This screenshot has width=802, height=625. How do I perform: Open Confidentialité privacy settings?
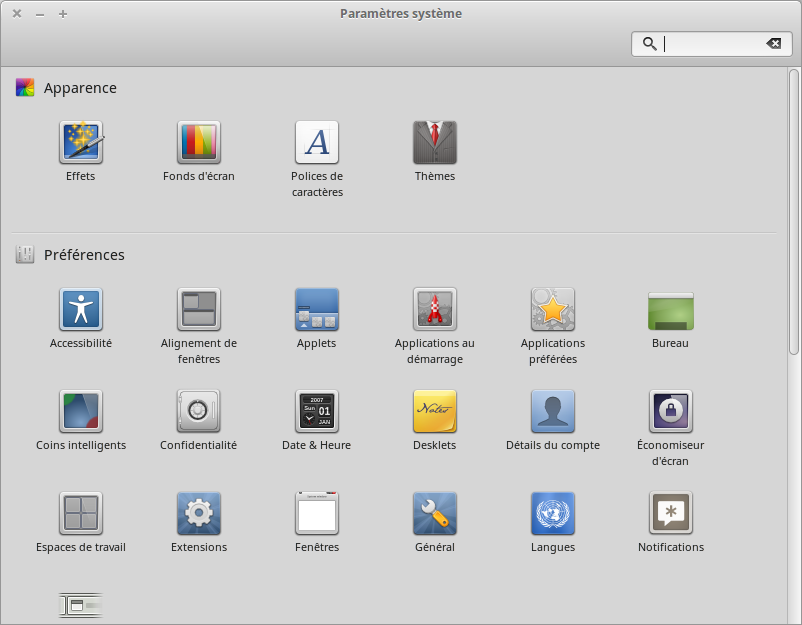[x=199, y=412]
